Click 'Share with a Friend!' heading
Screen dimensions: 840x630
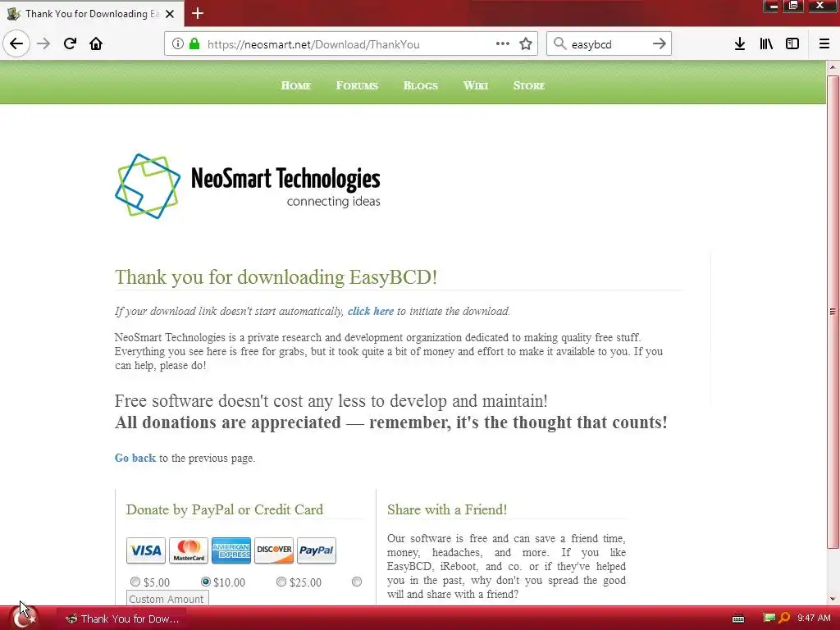[447, 509]
